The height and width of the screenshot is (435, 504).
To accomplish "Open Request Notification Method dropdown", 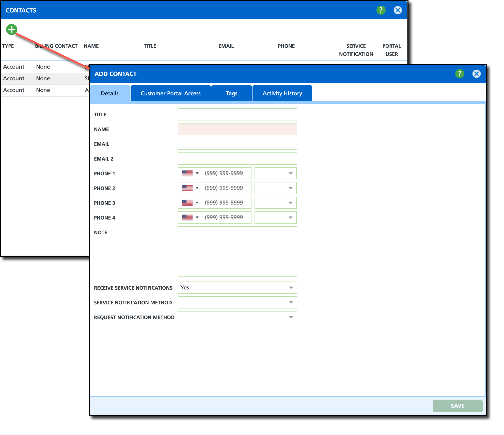I will [237, 317].
